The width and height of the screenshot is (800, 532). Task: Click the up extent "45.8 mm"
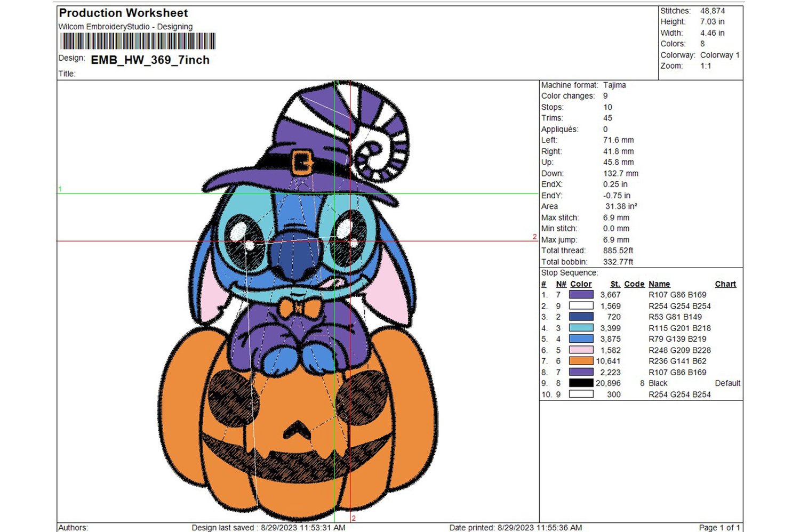619,162
